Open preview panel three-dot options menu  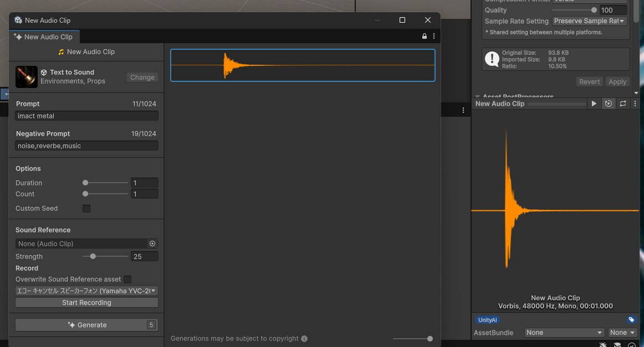coord(635,104)
